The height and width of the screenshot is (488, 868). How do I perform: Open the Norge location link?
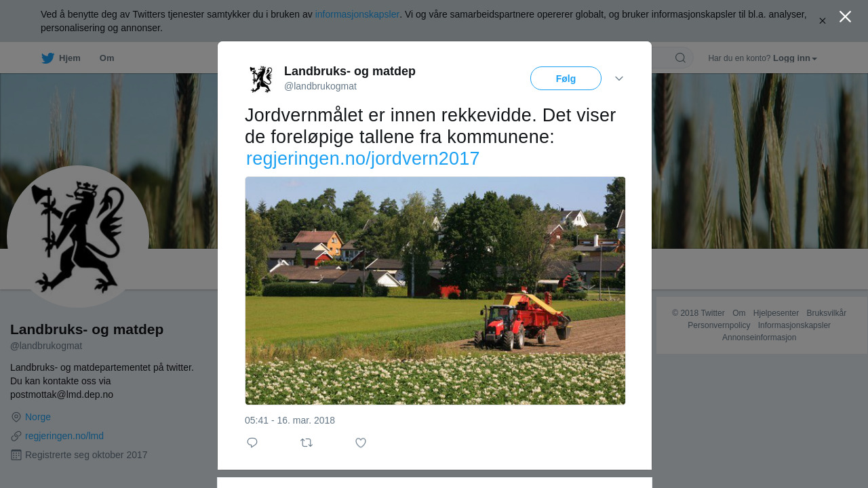click(x=38, y=417)
